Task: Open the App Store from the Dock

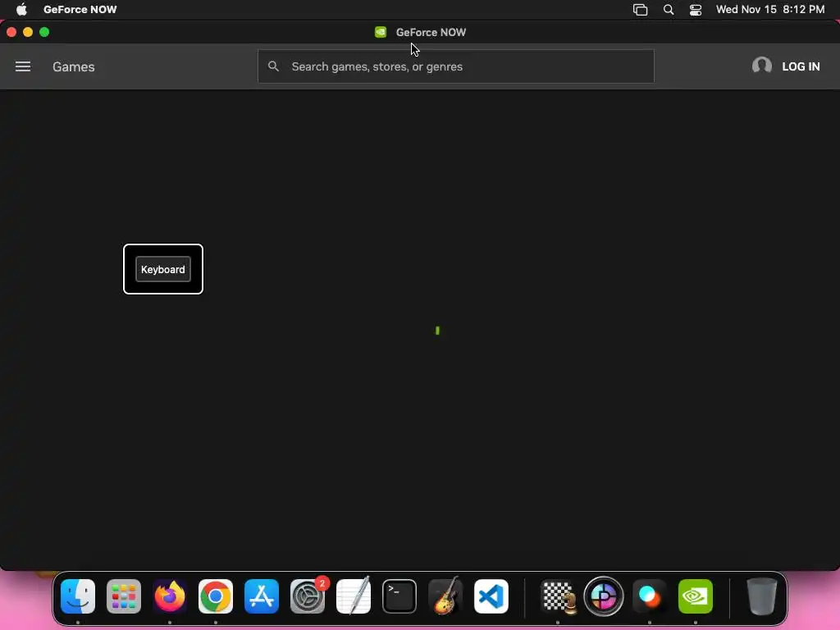Action: (262, 596)
